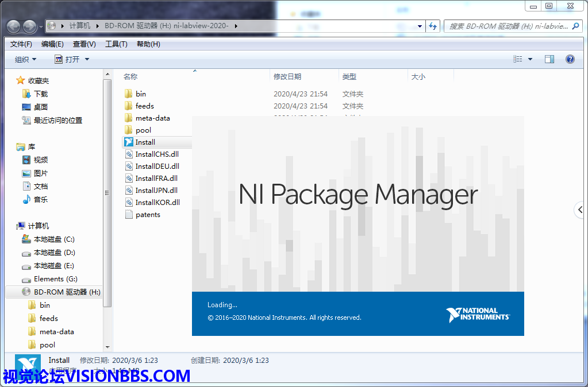Sort by the 修改日期 column header
Viewport: 588px width, 387px height.
pyautogui.click(x=287, y=76)
